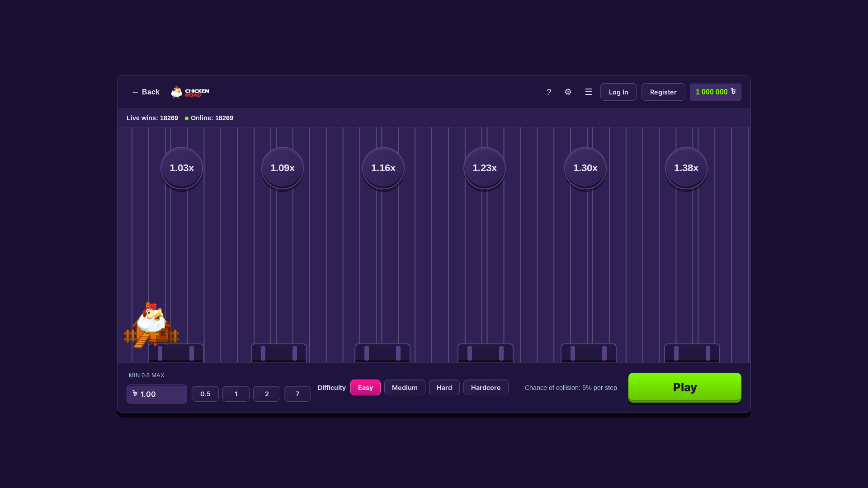The height and width of the screenshot is (488, 868).
Task: Click the Live wins: 18269 text
Action: pyautogui.click(x=152, y=118)
